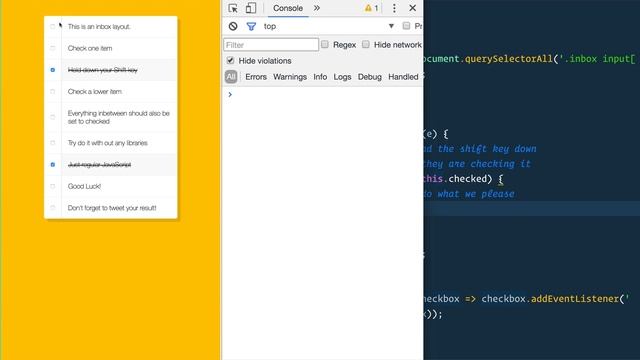Filter console by Logs

(x=342, y=77)
